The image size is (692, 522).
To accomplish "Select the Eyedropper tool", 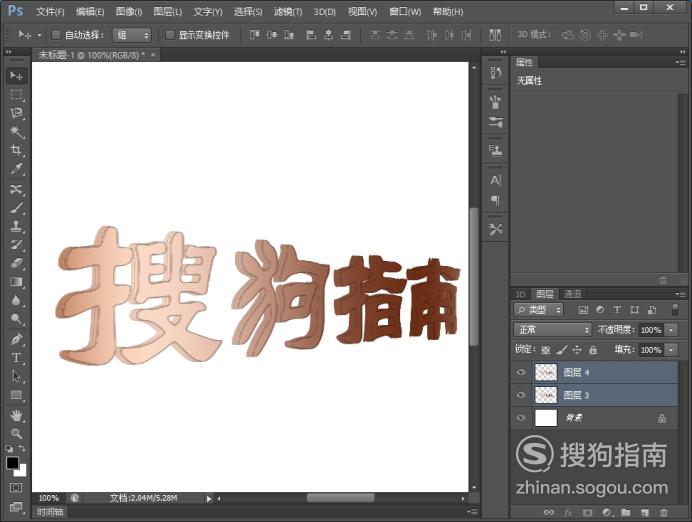I will (x=16, y=169).
